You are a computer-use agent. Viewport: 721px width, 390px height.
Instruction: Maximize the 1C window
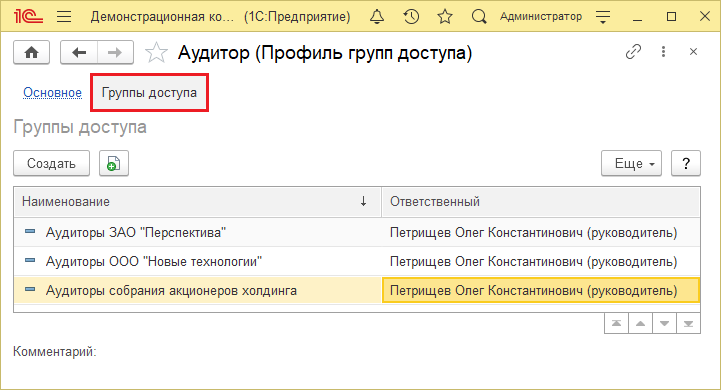click(671, 17)
